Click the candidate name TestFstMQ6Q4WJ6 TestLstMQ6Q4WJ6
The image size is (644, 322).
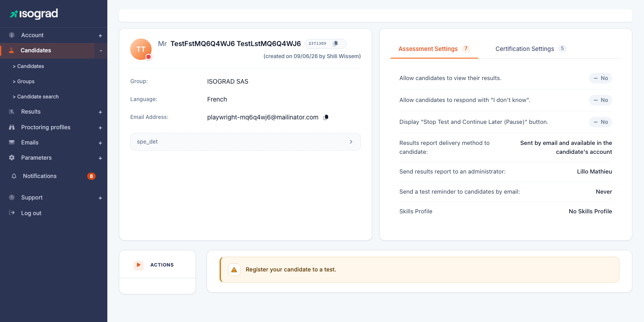(x=236, y=43)
